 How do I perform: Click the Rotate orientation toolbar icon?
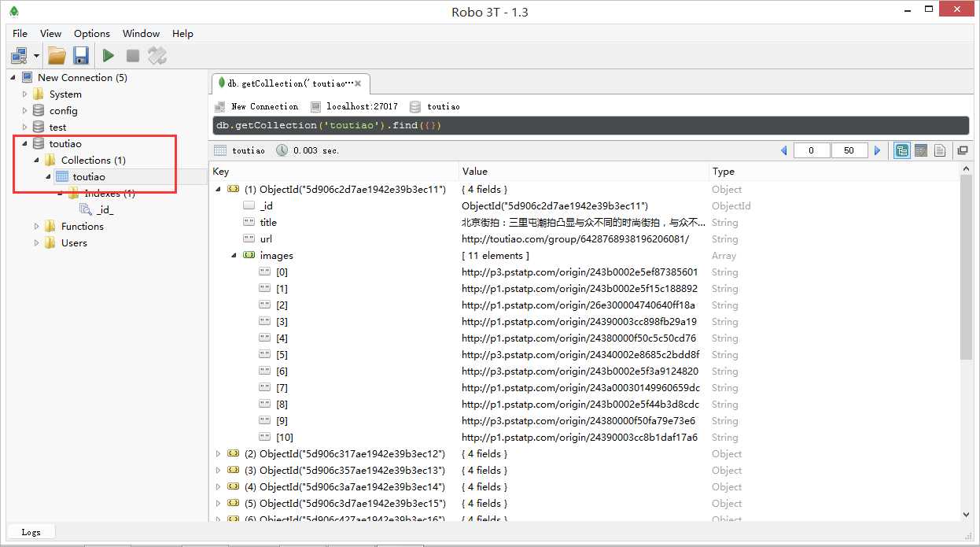tap(157, 55)
